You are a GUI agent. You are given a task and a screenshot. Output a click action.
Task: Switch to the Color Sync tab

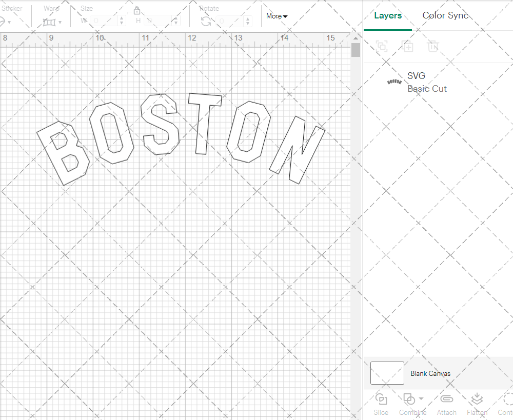(x=445, y=15)
